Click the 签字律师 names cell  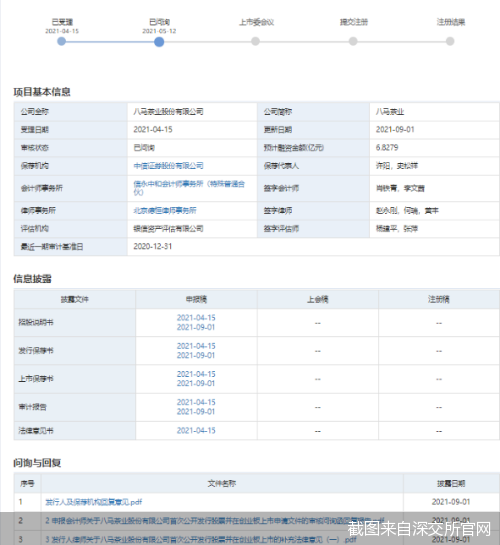(x=434, y=211)
